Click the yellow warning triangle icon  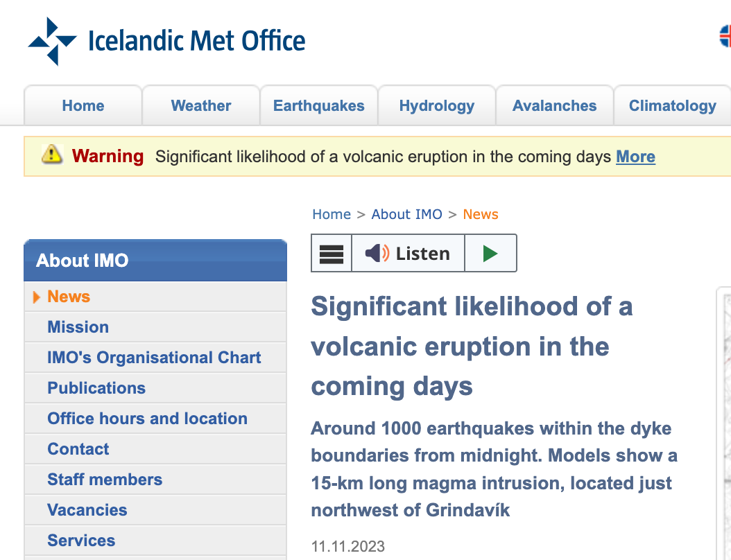tap(52, 155)
